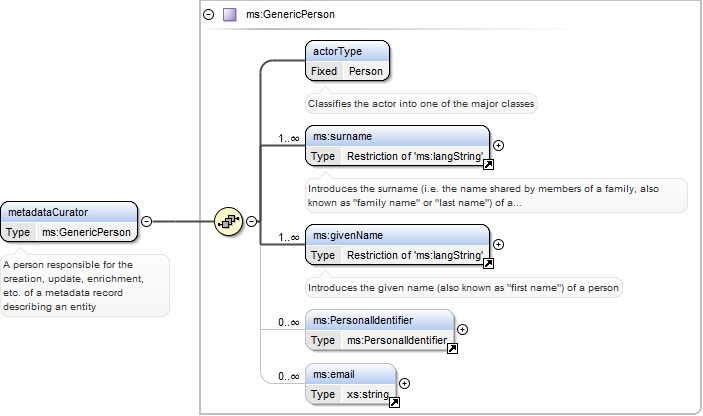
Task: Collapse the ms:GenericPerson type box
Action: point(208,14)
